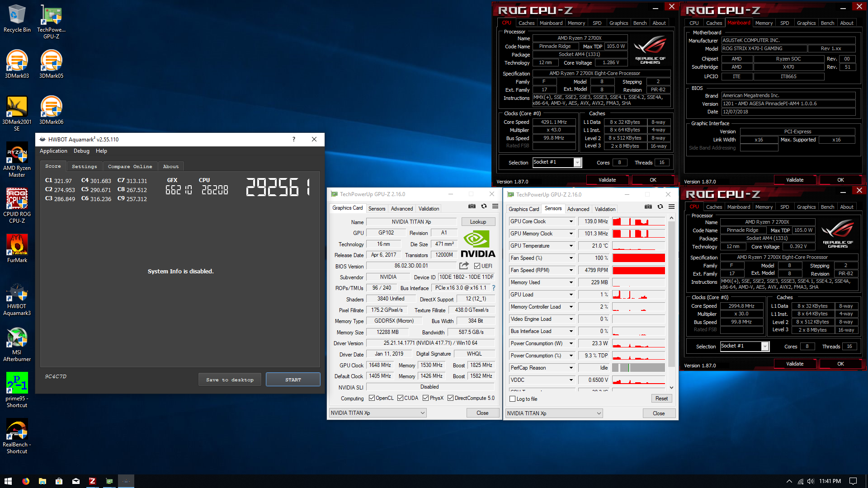Toggle the UEFI checkbox in GPU-Z
This screenshot has width=868, height=488.
pos(477,266)
